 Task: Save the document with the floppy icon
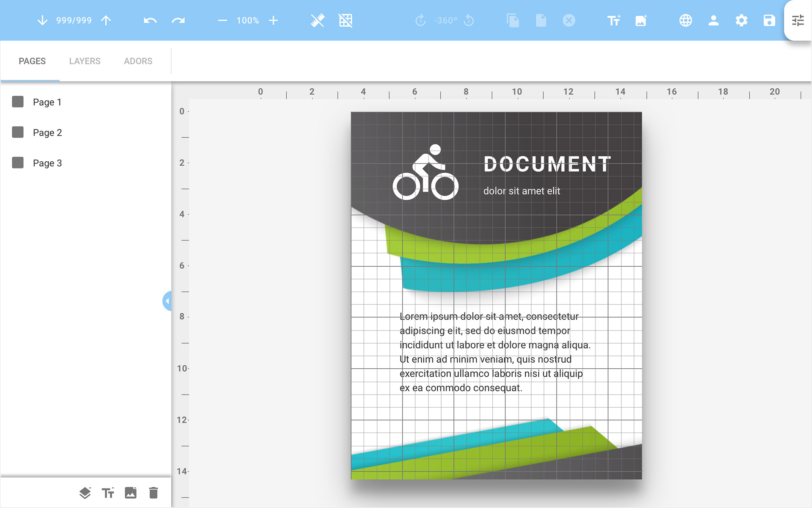pos(769,20)
